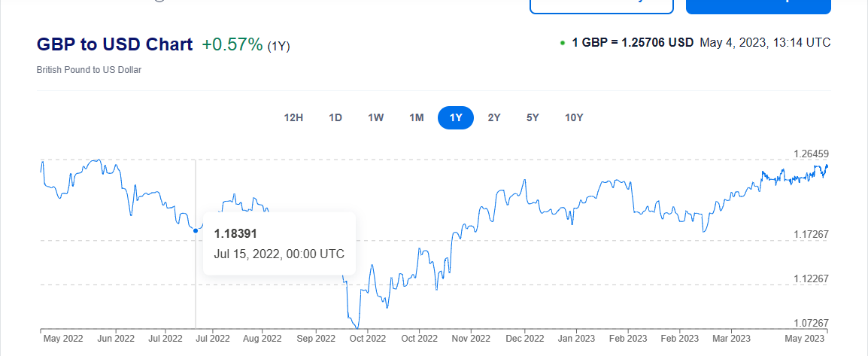Image resolution: width=868 pixels, height=356 pixels.
Task: Click the 1.18391 tooltip value
Action: pyautogui.click(x=235, y=233)
